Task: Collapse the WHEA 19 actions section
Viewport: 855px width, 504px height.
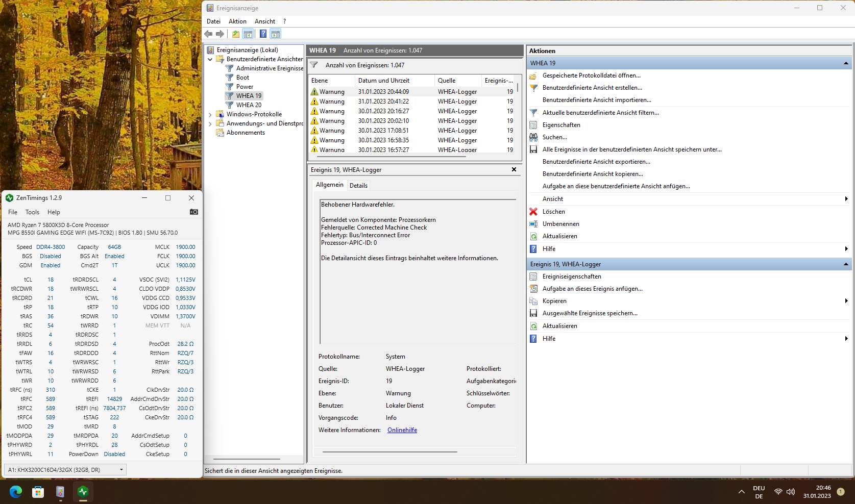Action: point(846,63)
